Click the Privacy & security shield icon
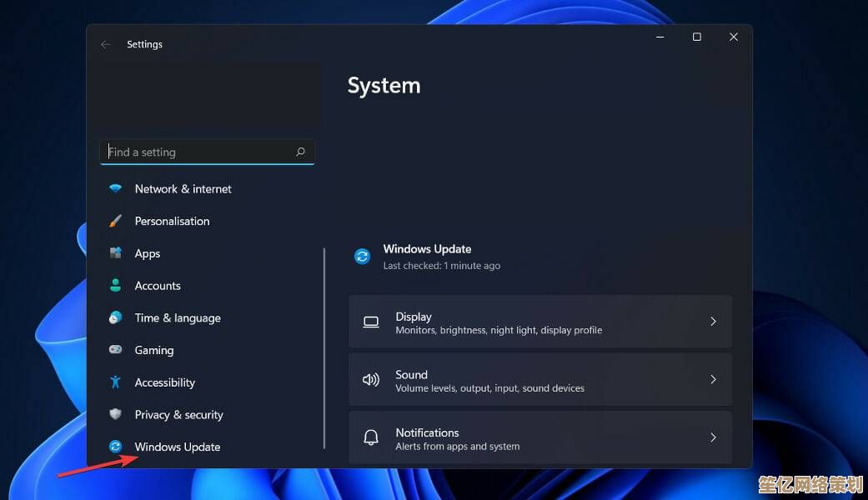Image resolution: width=868 pixels, height=500 pixels. coord(115,414)
